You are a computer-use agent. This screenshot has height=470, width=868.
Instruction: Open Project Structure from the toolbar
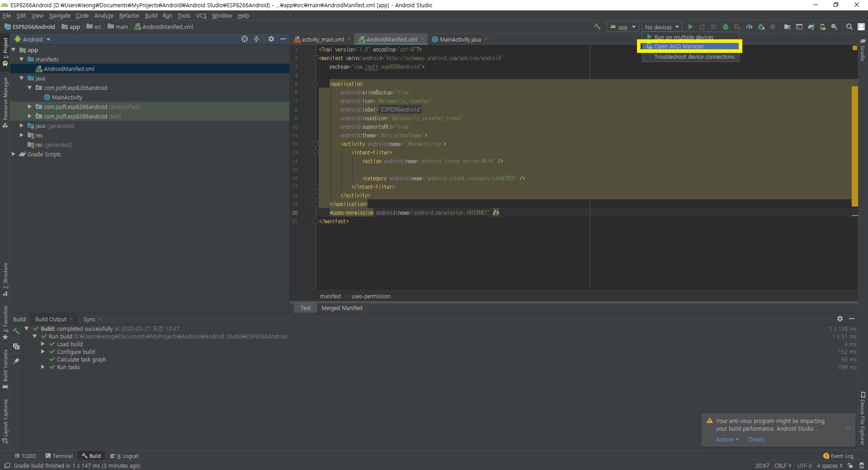pyautogui.click(x=788, y=27)
